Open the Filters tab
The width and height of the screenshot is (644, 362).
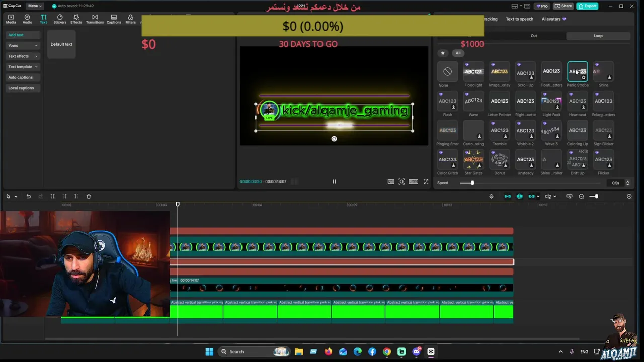(130, 19)
